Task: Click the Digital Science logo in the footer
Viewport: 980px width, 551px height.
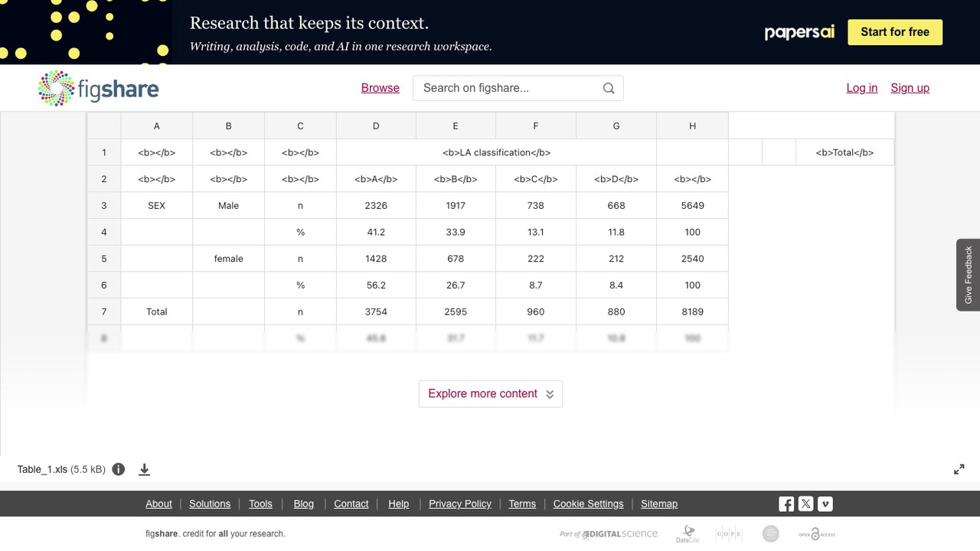Action: click(609, 534)
